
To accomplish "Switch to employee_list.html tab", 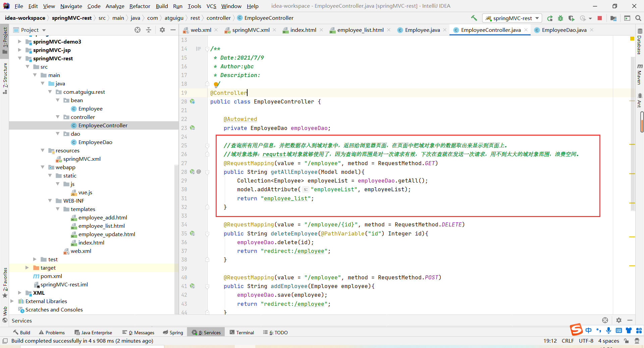I will pos(360,30).
